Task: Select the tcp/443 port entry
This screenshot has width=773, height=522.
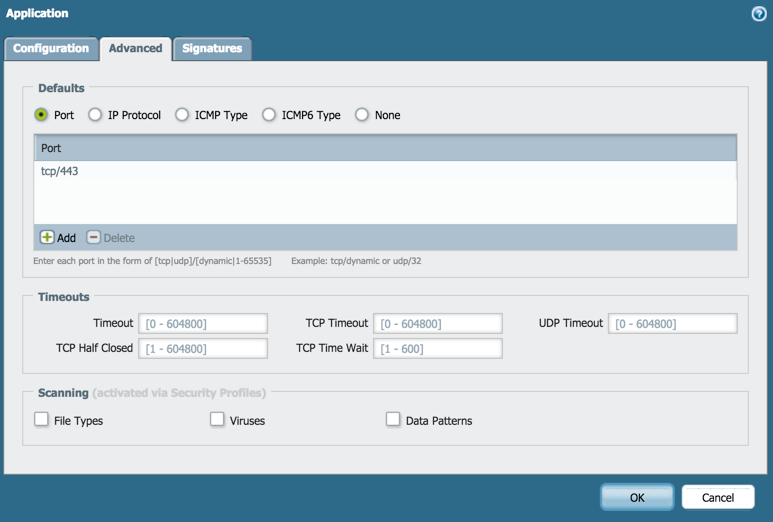Action: pos(60,172)
